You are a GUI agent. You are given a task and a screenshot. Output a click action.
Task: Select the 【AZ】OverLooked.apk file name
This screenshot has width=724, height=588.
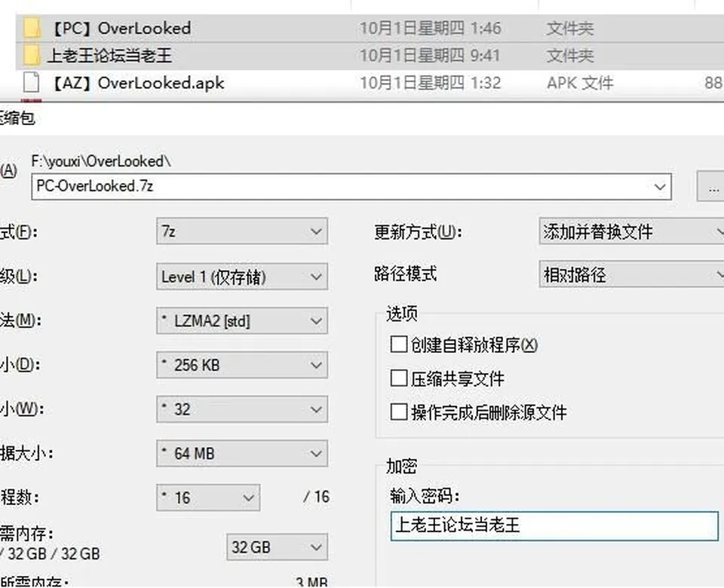click(137, 83)
